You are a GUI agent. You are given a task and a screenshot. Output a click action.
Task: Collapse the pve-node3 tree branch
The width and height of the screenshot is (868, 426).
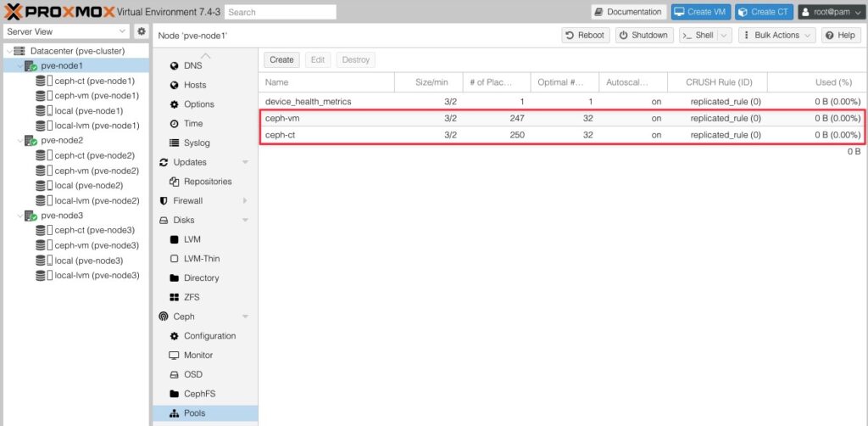pos(20,216)
